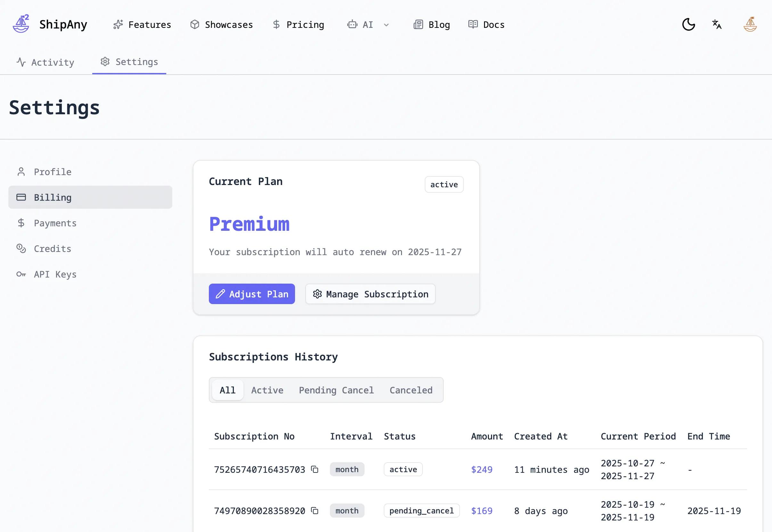Open Credits in settings sidebar
This screenshot has width=772, height=532.
[x=52, y=249]
